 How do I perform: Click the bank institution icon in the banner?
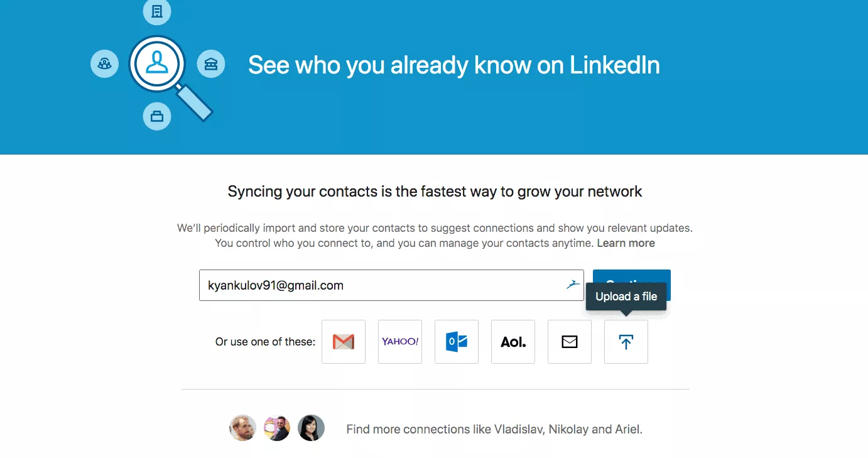(211, 64)
